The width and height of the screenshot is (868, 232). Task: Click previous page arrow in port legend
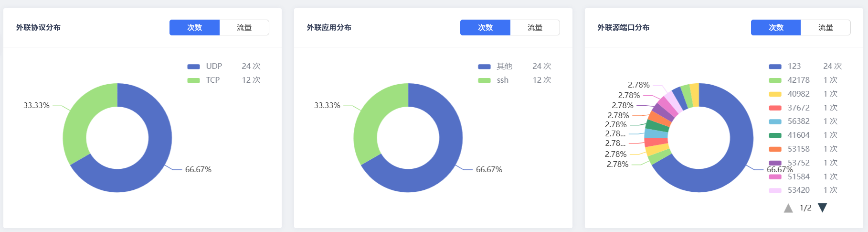[788, 208]
